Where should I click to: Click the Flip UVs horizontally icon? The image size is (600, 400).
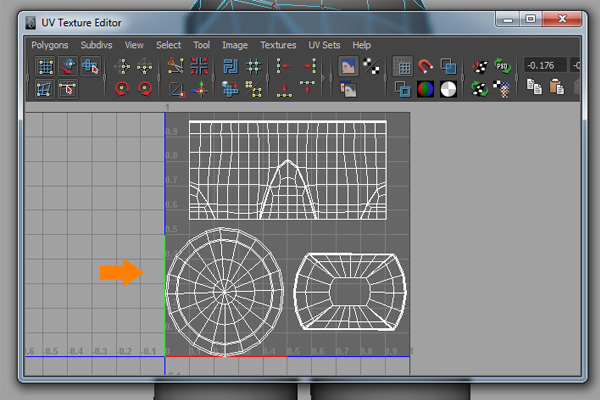(x=124, y=67)
